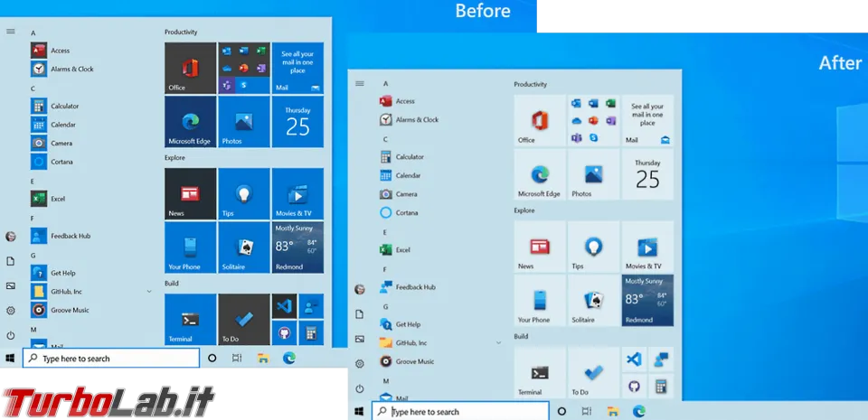868x420 pixels.
Task: Click the Office tile in Before menu
Action: [191, 68]
